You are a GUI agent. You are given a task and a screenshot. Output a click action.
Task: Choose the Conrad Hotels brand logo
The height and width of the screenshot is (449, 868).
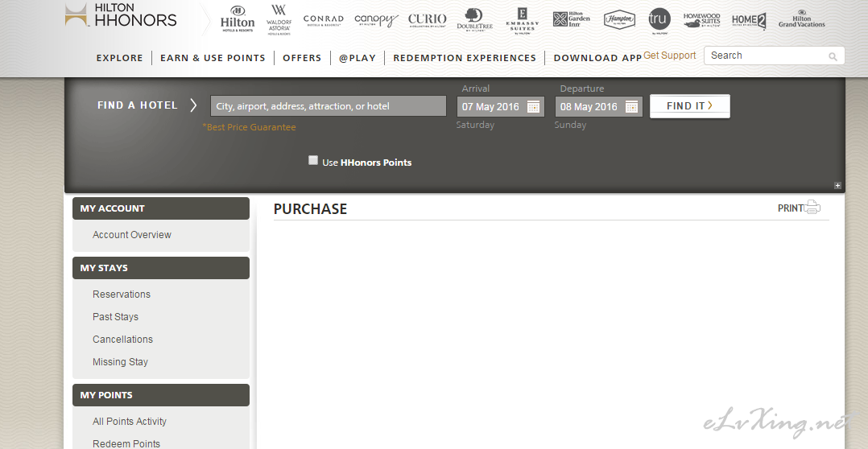(324, 20)
